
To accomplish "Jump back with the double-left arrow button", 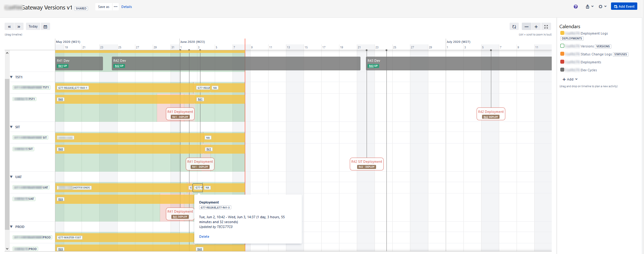I will coord(9,27).
